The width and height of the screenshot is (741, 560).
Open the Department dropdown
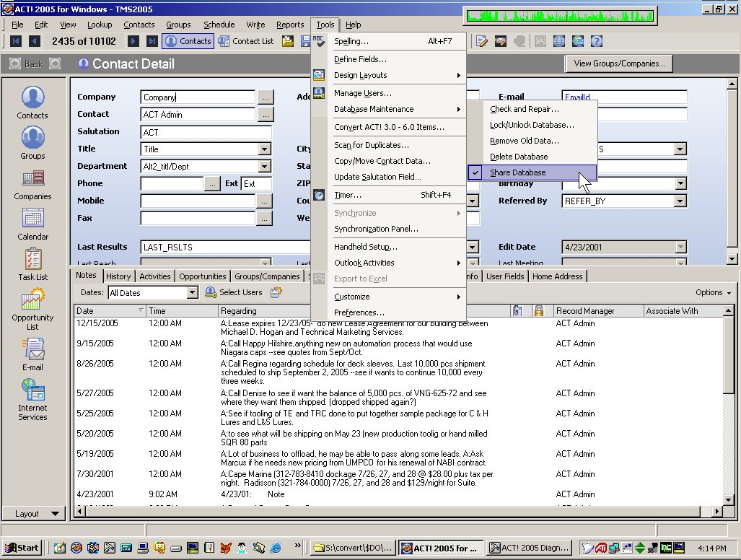(265, 167)
